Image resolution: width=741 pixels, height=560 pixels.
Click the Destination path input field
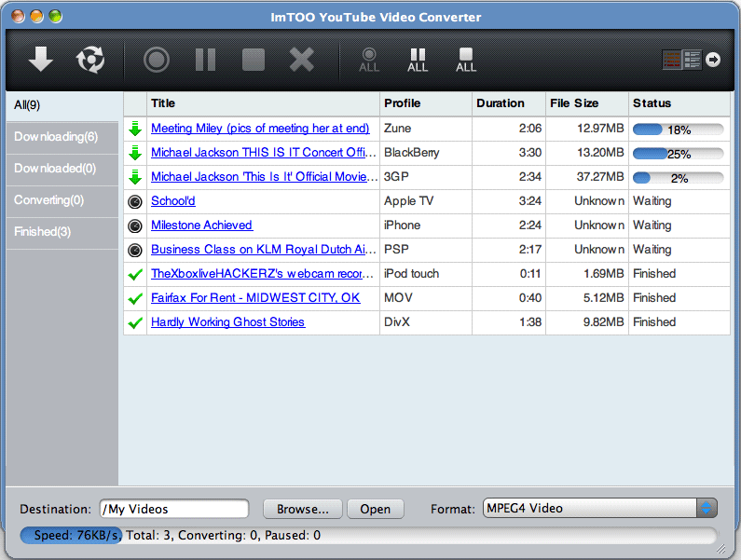pyautogui.click(x=174, y=509)
